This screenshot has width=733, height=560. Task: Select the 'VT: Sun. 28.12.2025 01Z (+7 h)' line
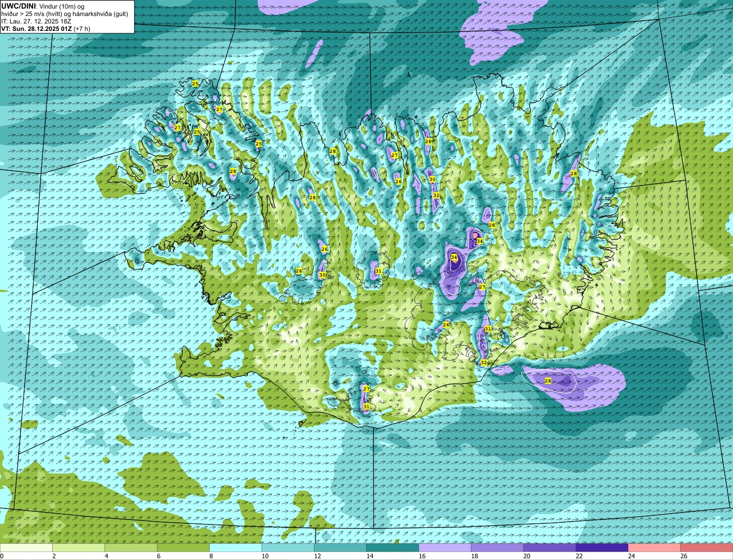coord(46,29)
